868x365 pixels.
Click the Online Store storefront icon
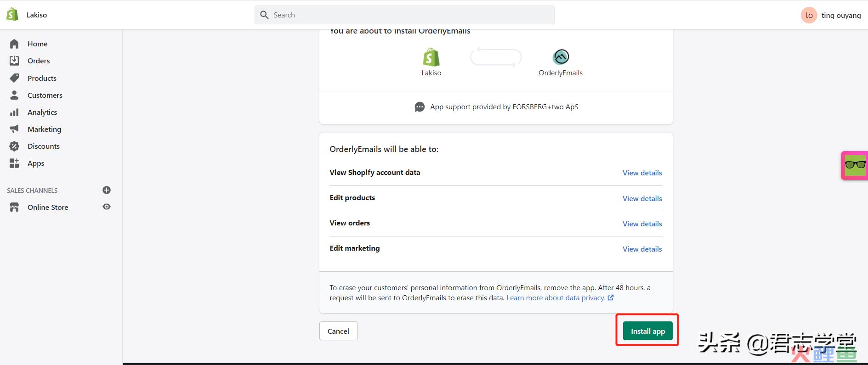pos(14,207)
